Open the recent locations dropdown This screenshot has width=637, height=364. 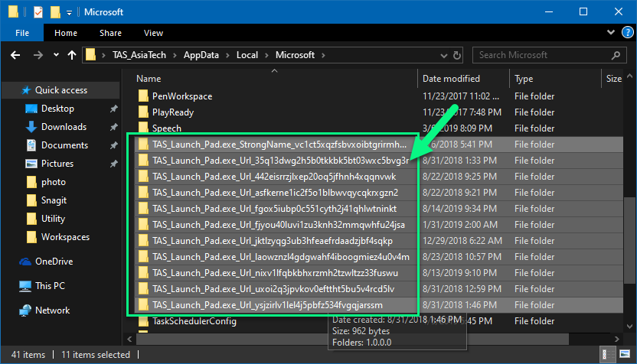tap(56, 55)
